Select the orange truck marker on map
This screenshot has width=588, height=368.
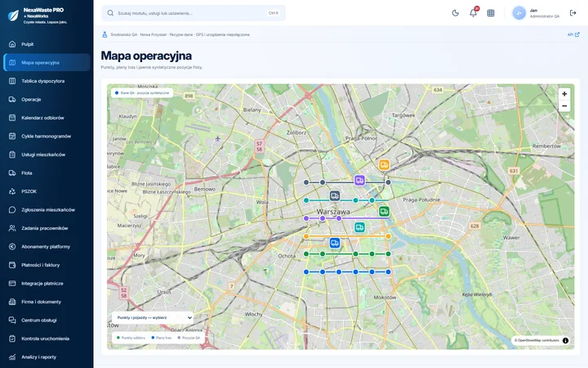[x=384, y=165]
